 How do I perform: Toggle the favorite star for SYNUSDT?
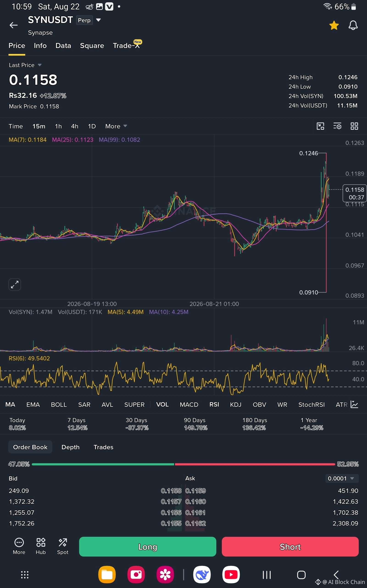[334, 25]
